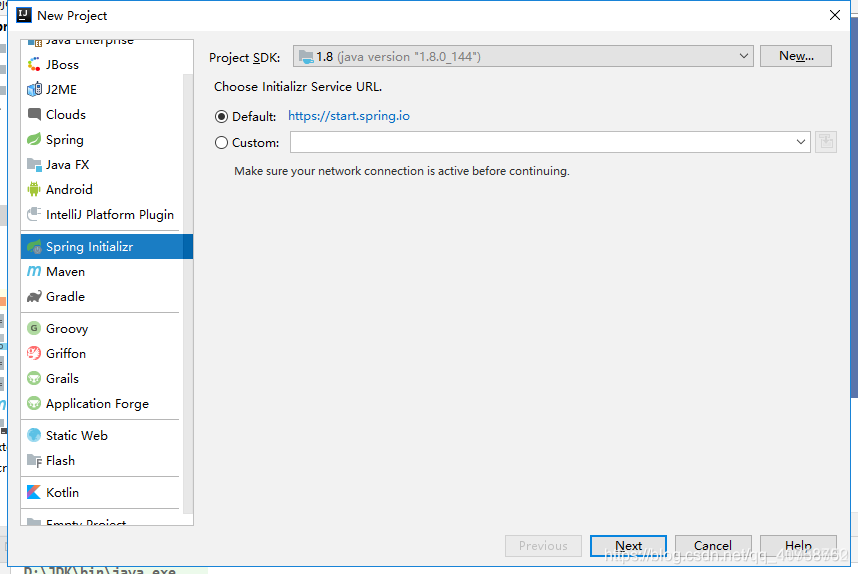Open the https://start.spring.io link
The image size is (858, 574).
click(x=349, y=116)
